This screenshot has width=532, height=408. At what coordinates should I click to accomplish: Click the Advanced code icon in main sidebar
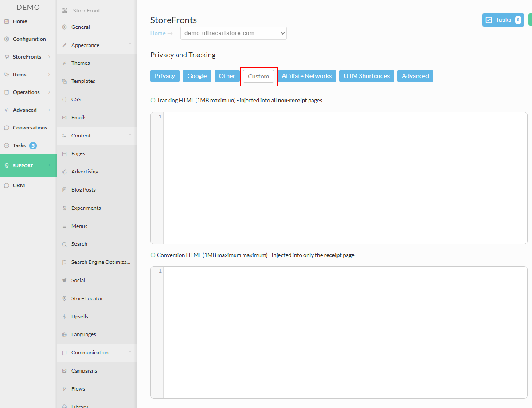7,110
